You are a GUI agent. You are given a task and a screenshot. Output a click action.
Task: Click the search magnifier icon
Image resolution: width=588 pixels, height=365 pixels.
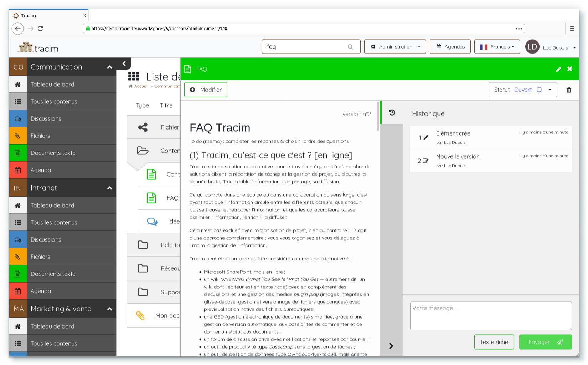[x=350, y=47]
